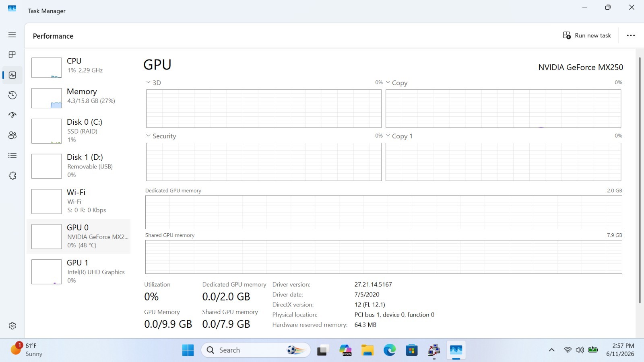Click the vertical scrollbar of the GPU pane
This screenshot has height=362, width=644.
pyautogui.click(x=640, y=180)
